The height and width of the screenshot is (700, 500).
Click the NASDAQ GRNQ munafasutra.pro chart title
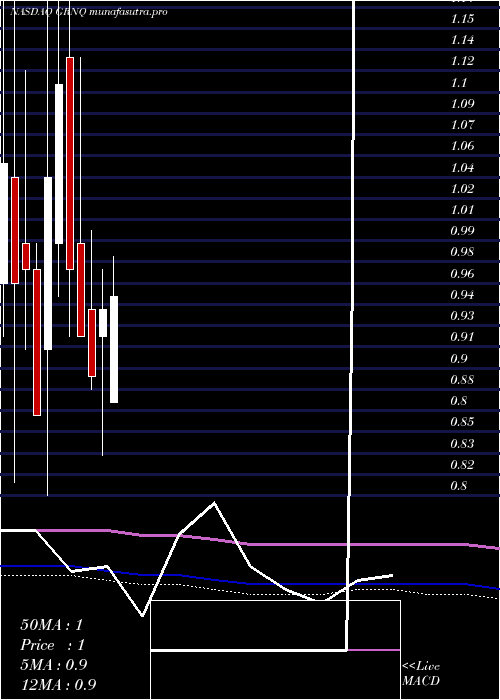(89, 12)
